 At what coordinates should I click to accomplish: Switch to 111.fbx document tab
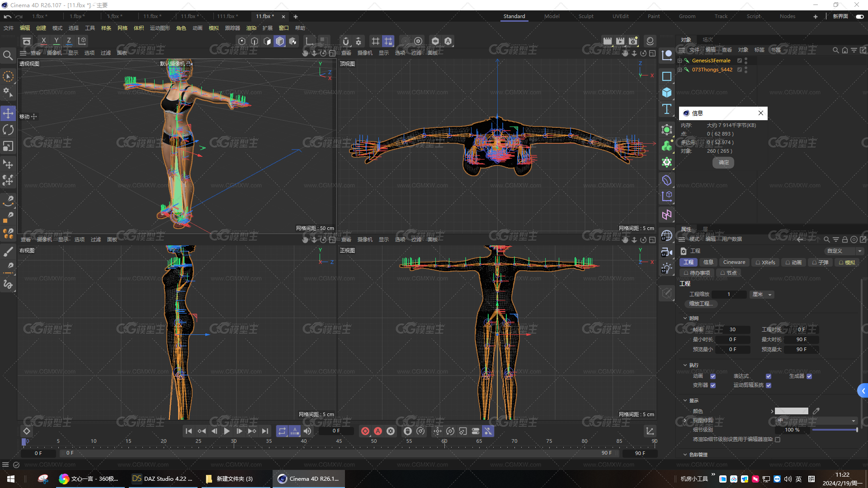point(227,16)
